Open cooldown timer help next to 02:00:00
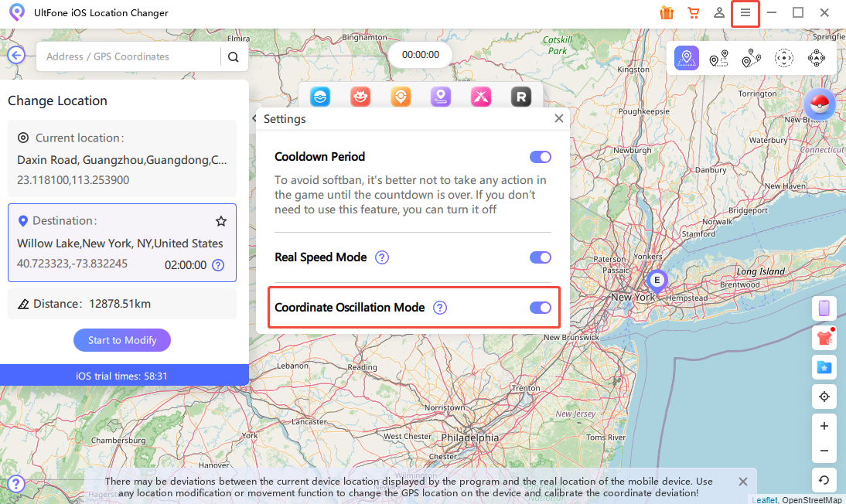This screenshot has height=504, width=846. click(x=218, y=265)
